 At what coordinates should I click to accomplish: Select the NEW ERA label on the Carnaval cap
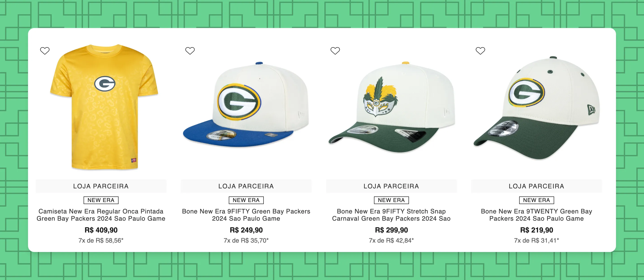click(x=391, y=200)
